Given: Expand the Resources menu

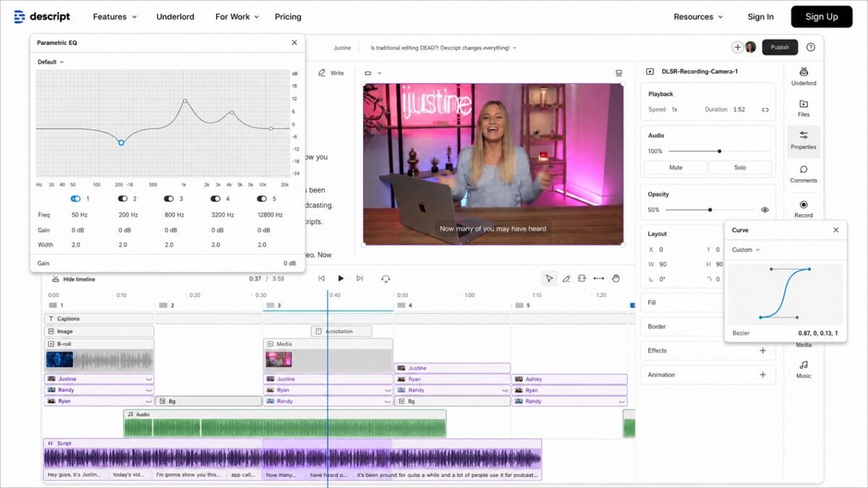Looking at the screenshot, I should (x=698, y=17).
